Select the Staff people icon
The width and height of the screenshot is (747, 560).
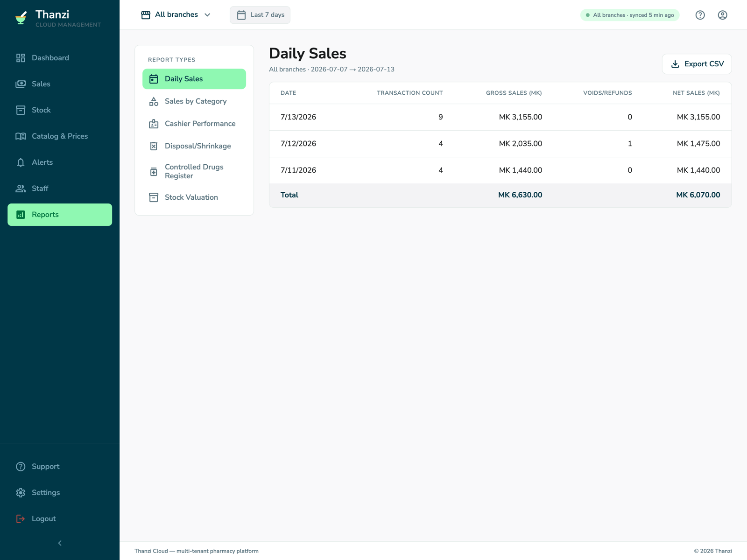[x=21, y=189]
